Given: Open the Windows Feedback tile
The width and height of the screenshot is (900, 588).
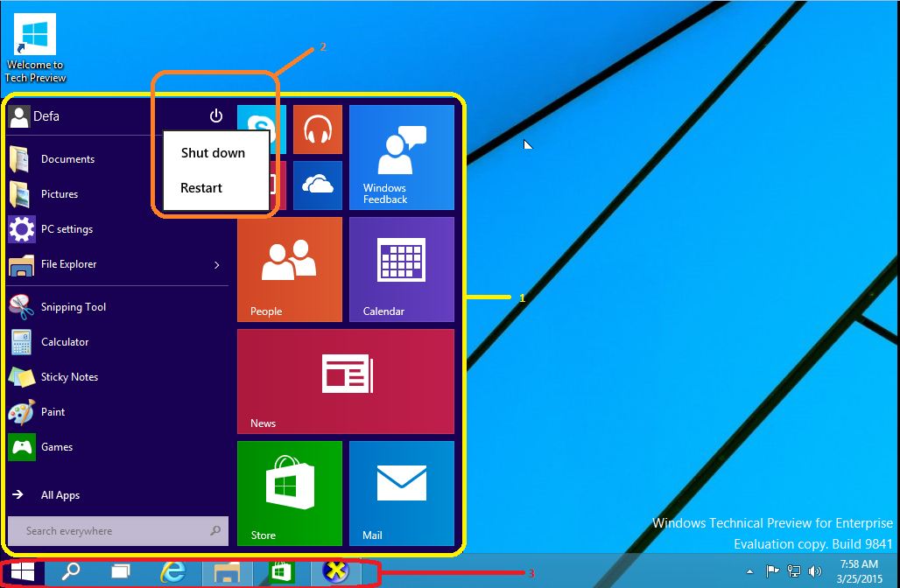Looking at the screenshot, I should pos(401,157).
